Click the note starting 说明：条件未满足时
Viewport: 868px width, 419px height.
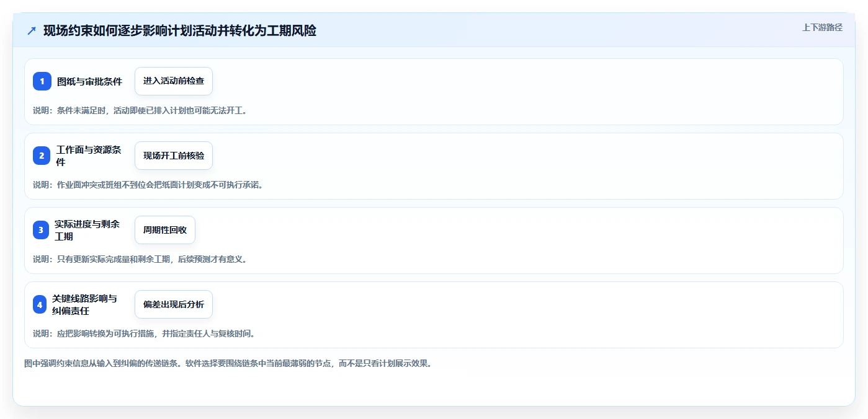pos(140,110)
